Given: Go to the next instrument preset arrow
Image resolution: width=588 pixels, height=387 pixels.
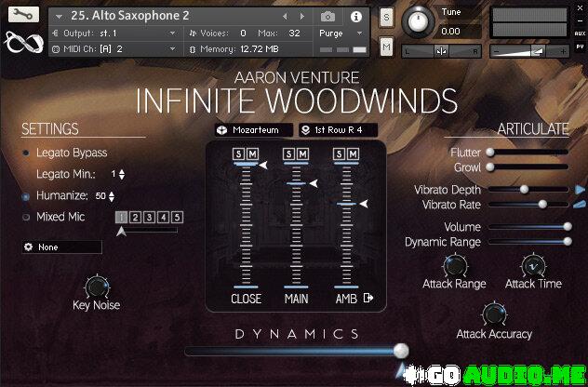Looking at the screenshot, I should pyautogui.click(x=301, y=16).
